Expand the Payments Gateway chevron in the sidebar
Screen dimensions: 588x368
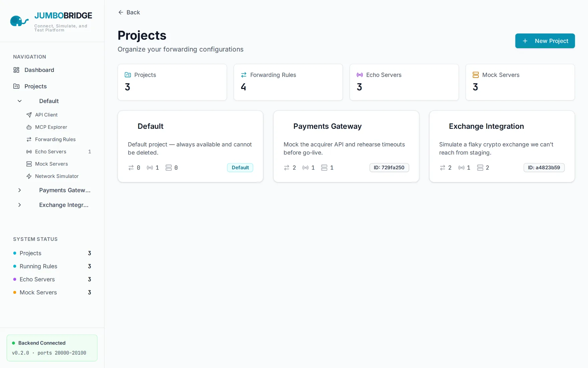pos(20,190)
